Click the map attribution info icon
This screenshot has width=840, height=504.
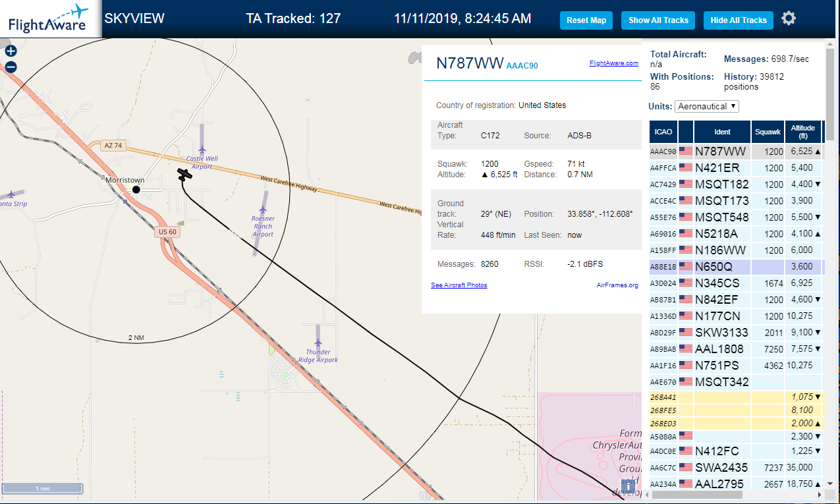point(629,487)
